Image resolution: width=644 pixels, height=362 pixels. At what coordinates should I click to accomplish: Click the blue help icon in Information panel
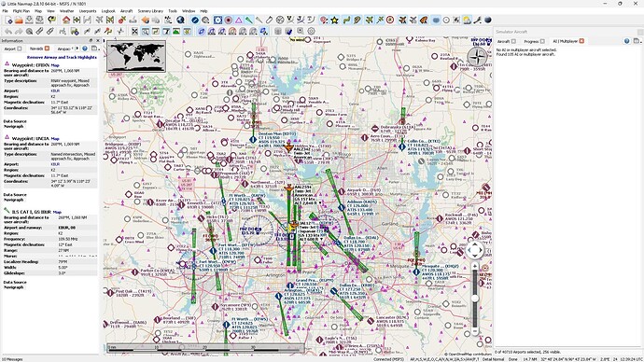click(x=85, y=49)
